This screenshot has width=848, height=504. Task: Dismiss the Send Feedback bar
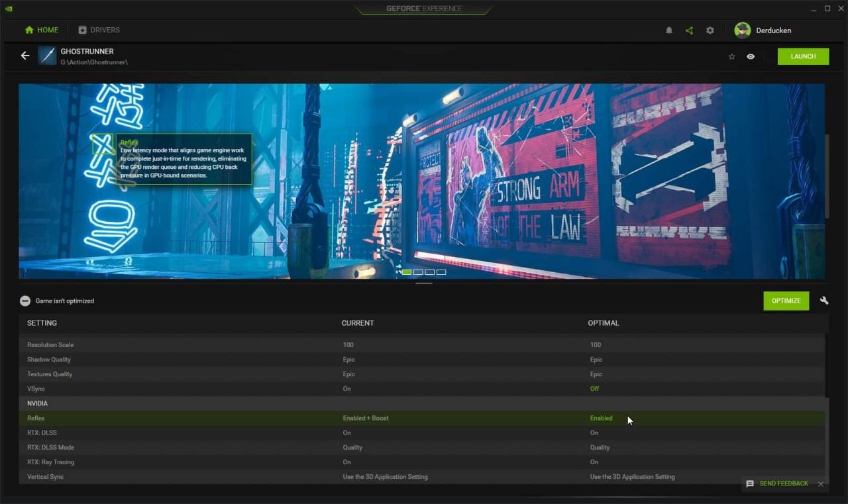pyautogui.click(x=821, y=484)
